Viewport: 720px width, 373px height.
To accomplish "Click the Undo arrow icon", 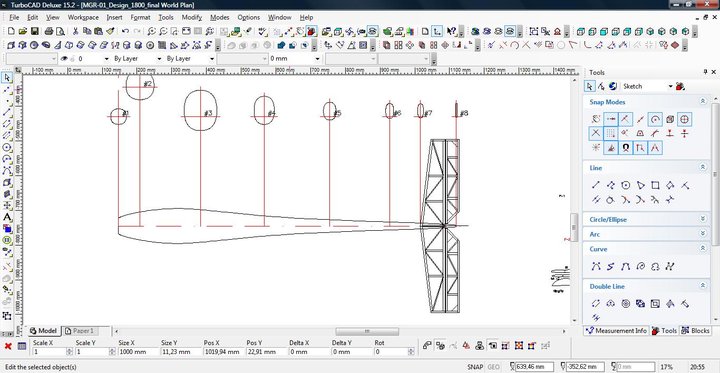I will coord(125,31).
